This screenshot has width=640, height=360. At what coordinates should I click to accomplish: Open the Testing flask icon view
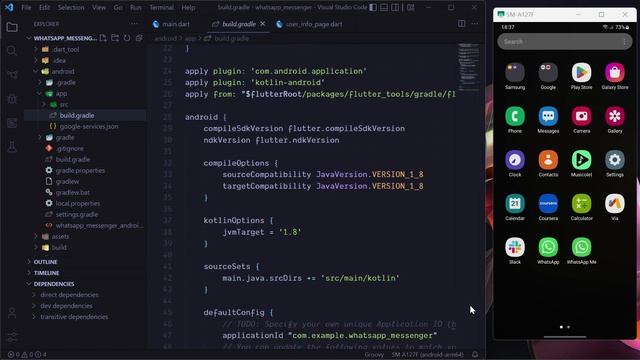tap(12, 147)
